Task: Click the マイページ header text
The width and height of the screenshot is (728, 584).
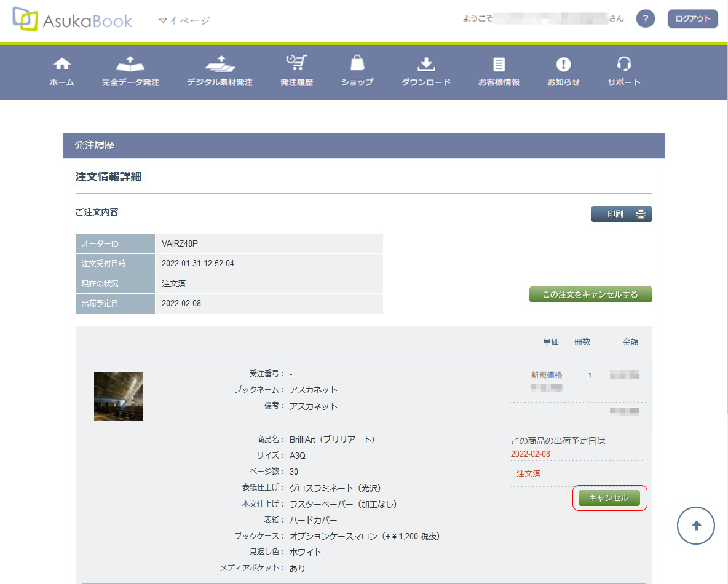Action: coord(184,21)
